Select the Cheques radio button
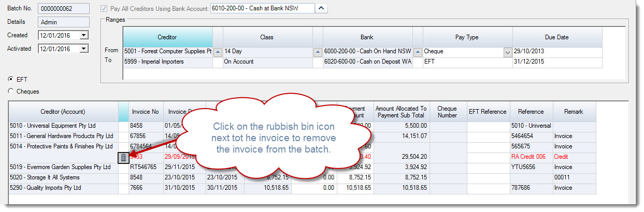This screenshot has height=212, width=644. (x=11, y=92)
